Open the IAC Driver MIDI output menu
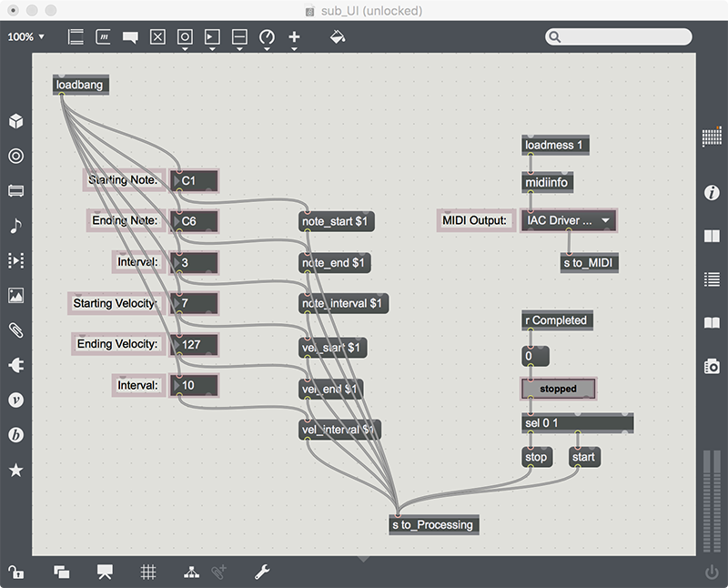The image size is (728, 588). coord(569,220)
